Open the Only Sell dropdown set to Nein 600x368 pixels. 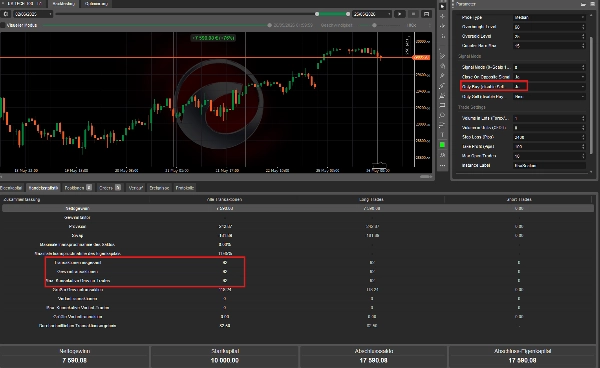549,97
